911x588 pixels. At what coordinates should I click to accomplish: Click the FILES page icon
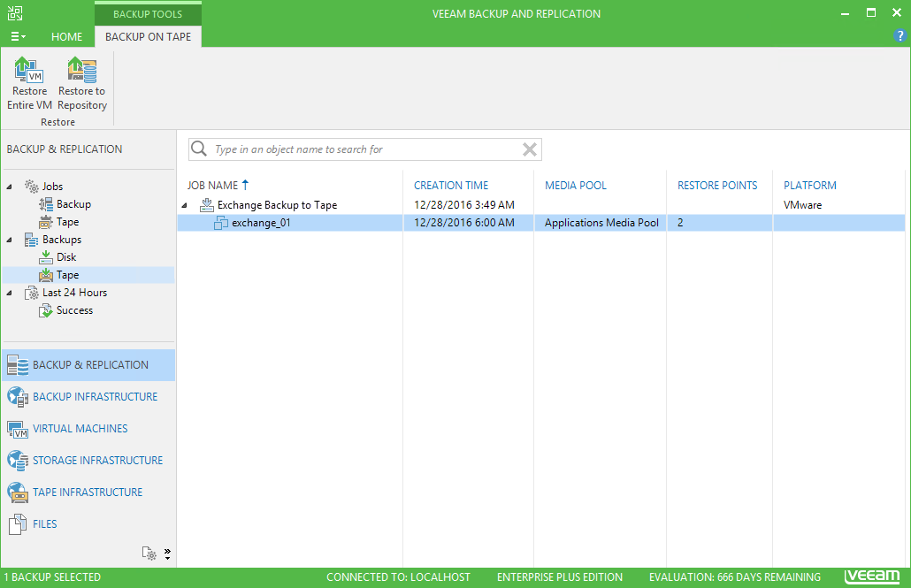(18, 524)
